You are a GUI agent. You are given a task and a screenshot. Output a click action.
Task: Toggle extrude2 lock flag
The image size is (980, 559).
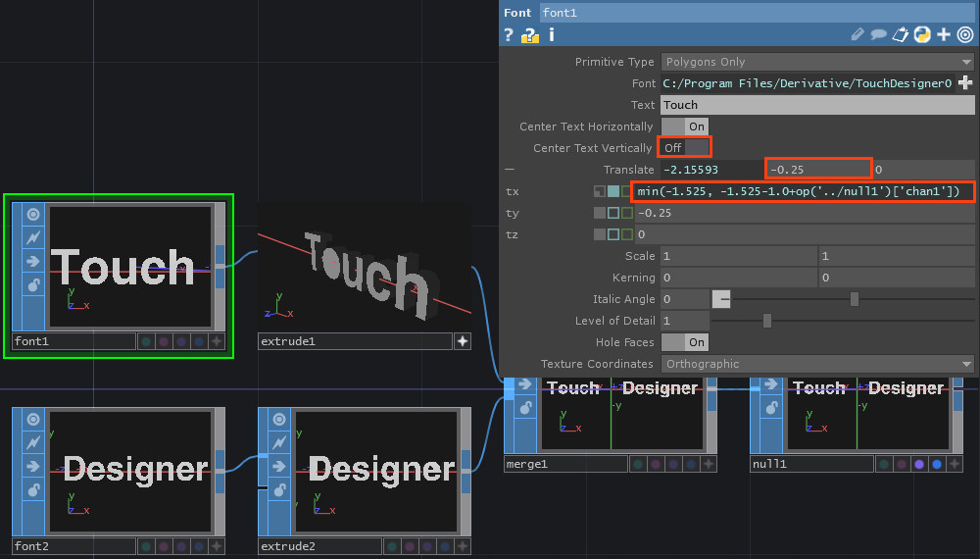click(x=279, y=490)
